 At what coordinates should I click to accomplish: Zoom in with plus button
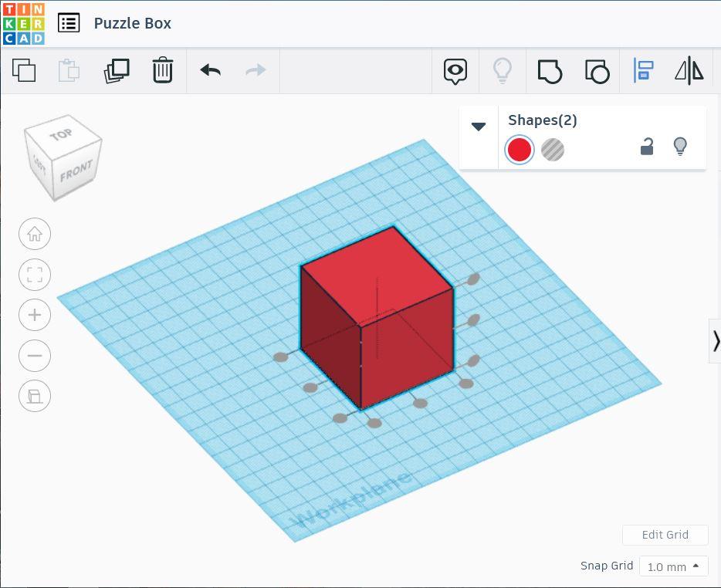(35, 315)
